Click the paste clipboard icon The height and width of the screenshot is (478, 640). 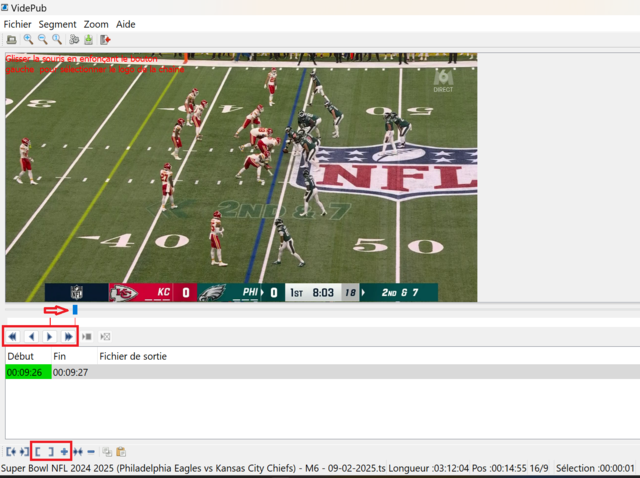click(121, 452)
